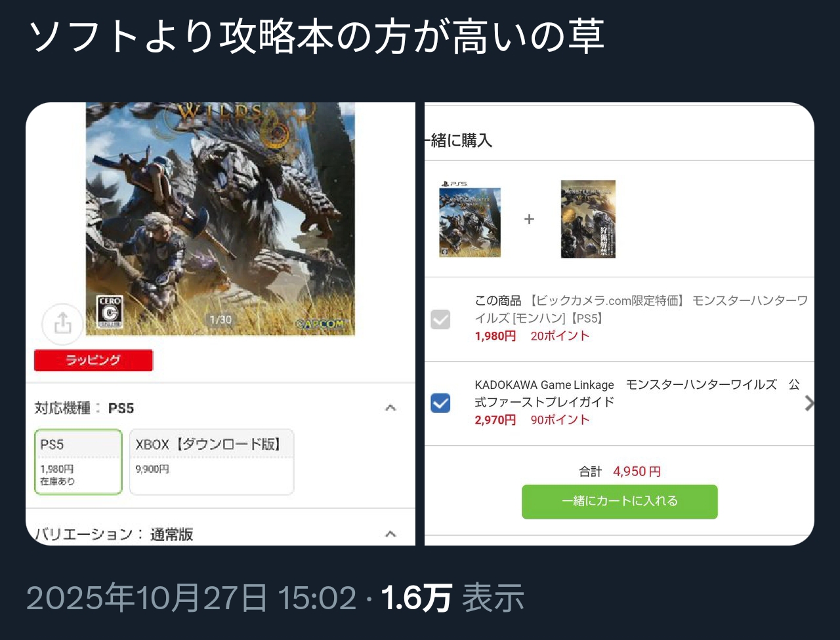Click the large Monster Hunter Wilds cover image
Screen dimensions: 840x640
coord(220,219)
